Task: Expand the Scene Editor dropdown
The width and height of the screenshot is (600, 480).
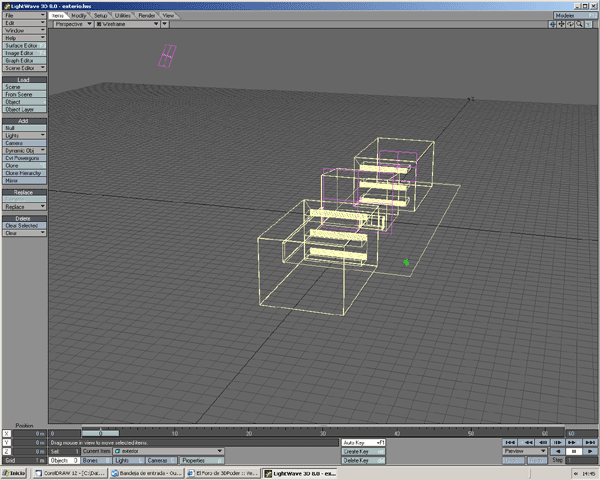Action: pyautogui.click(x=24, y=68)
